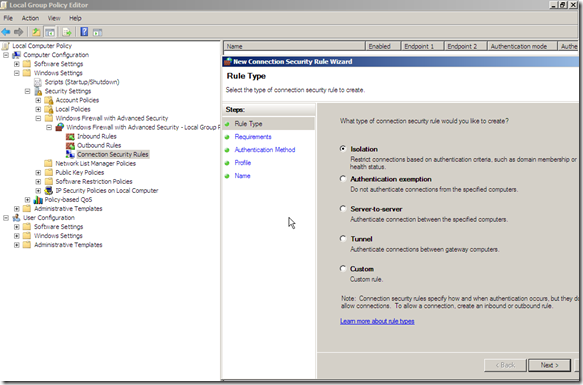Click the Local Policies folder icon
This screenshot has width=583, height=385.
tap(49, 109)
